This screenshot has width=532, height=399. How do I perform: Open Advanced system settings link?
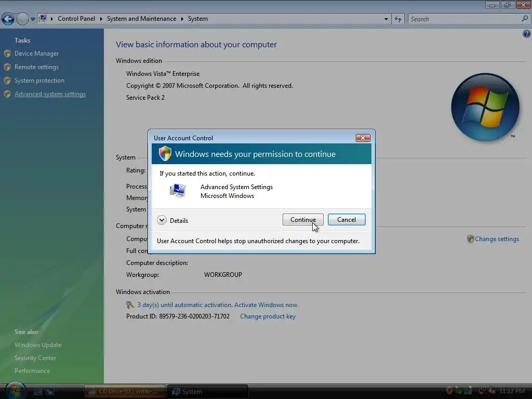coord(50,94)
